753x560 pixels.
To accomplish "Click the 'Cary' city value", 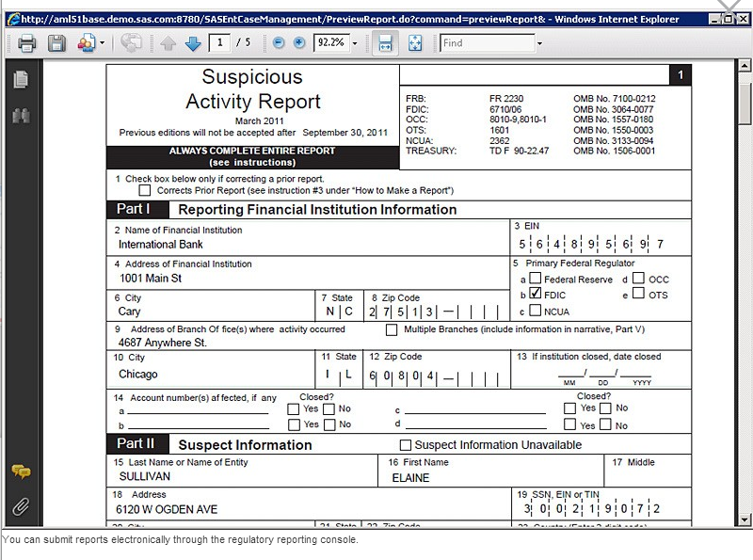I will 129,312.
